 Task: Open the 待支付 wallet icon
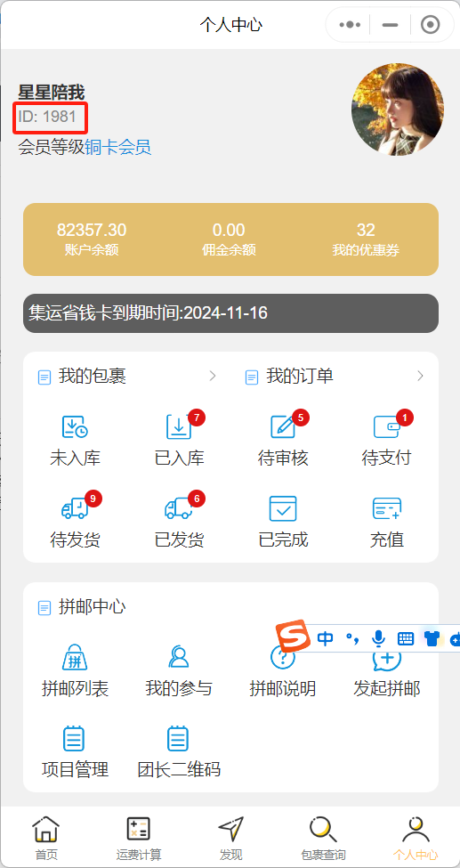tap(386, 426)
